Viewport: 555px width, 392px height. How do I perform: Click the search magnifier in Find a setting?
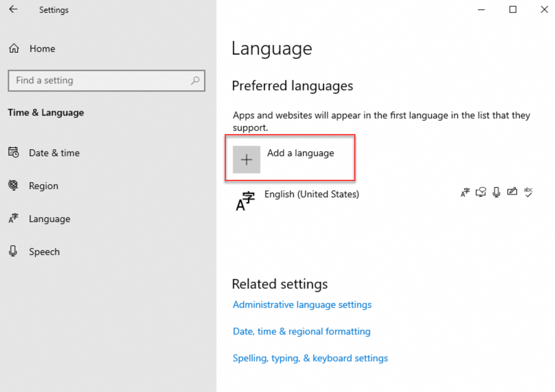tap(195, 81)
